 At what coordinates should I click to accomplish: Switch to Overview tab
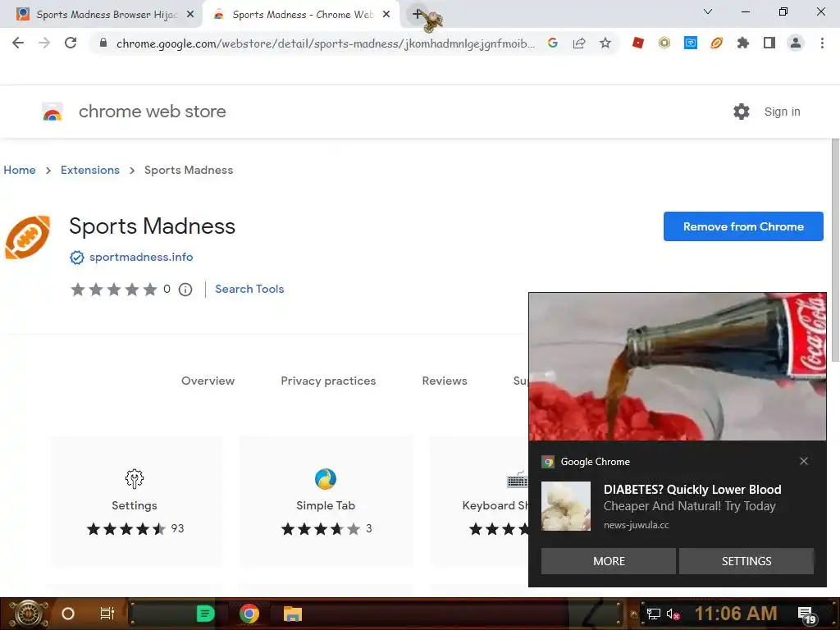click(x=208, y=381)
